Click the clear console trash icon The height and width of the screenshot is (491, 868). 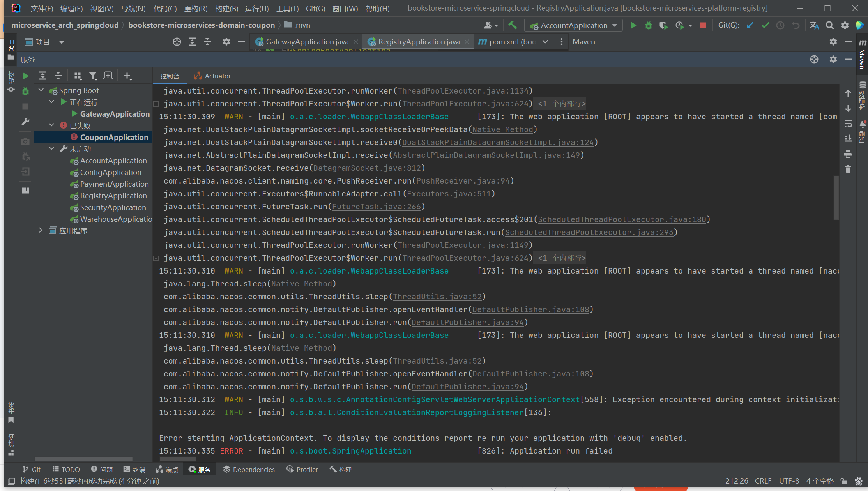pos(848,169)
